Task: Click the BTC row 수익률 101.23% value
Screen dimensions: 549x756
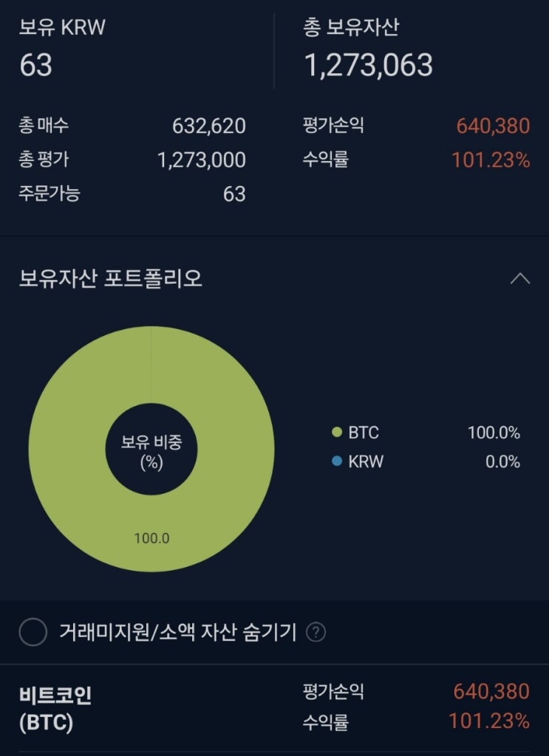Action: pos(489,721)
